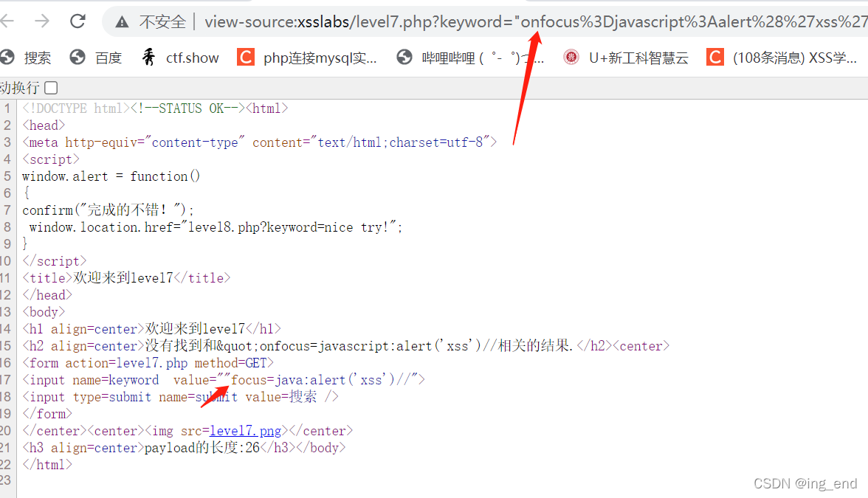This screenshot has width=868, height=498.
Task: Click the line "<title>欢迎来到level7</title>"
Action: coord(126,277)
